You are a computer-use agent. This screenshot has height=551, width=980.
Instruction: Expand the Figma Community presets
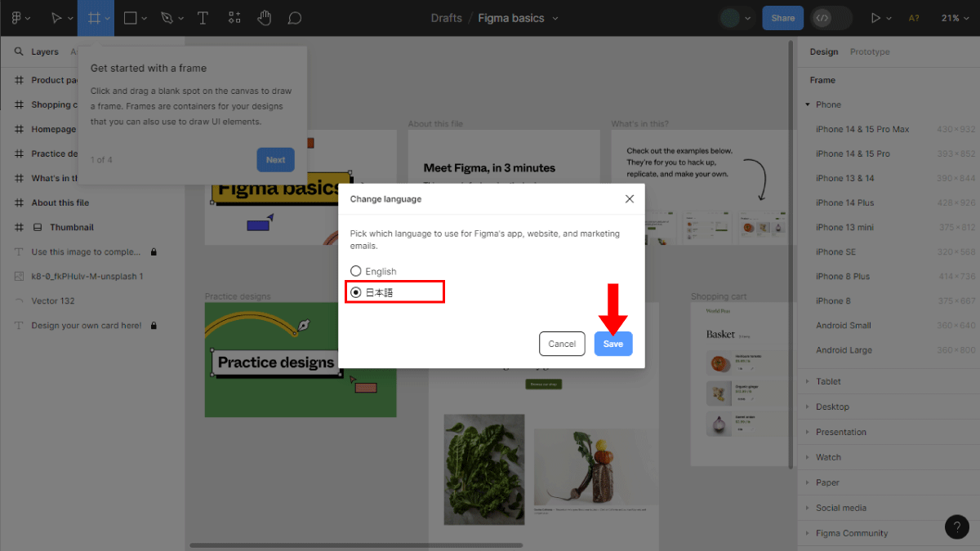tap(808, 533)
